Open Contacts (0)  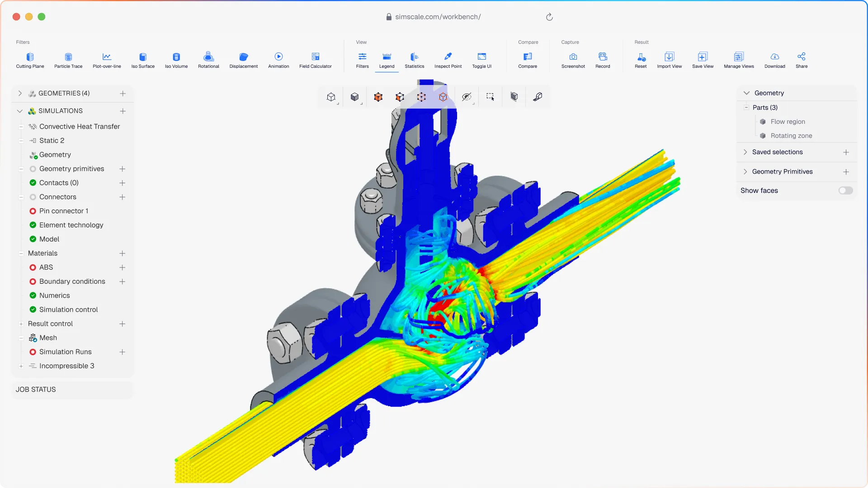[x=59, y=183]
